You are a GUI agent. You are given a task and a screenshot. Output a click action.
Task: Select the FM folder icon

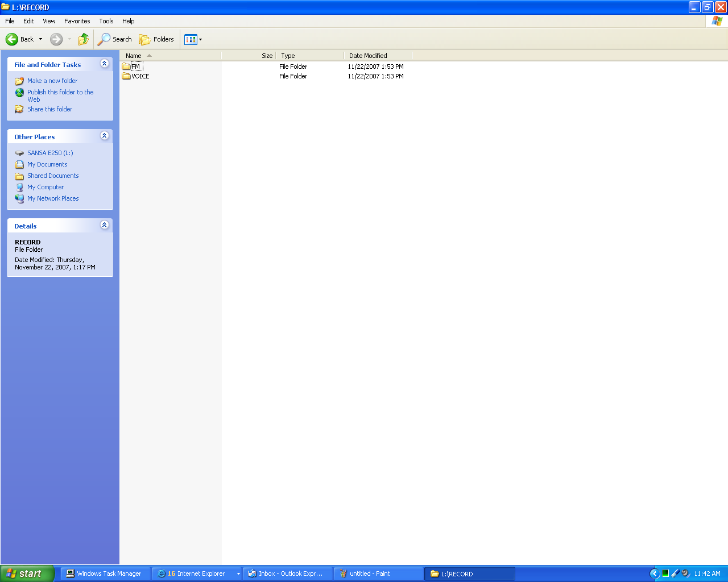coord(126,66)
